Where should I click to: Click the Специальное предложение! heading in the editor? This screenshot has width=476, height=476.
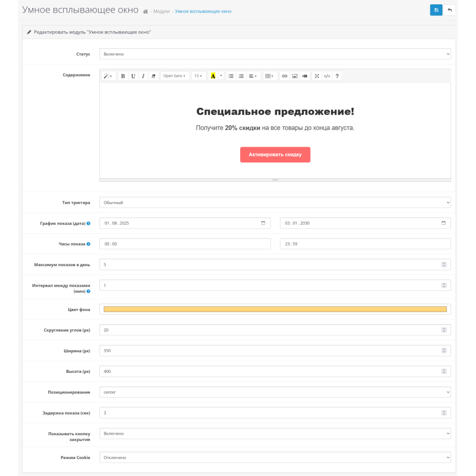[275, 112]
